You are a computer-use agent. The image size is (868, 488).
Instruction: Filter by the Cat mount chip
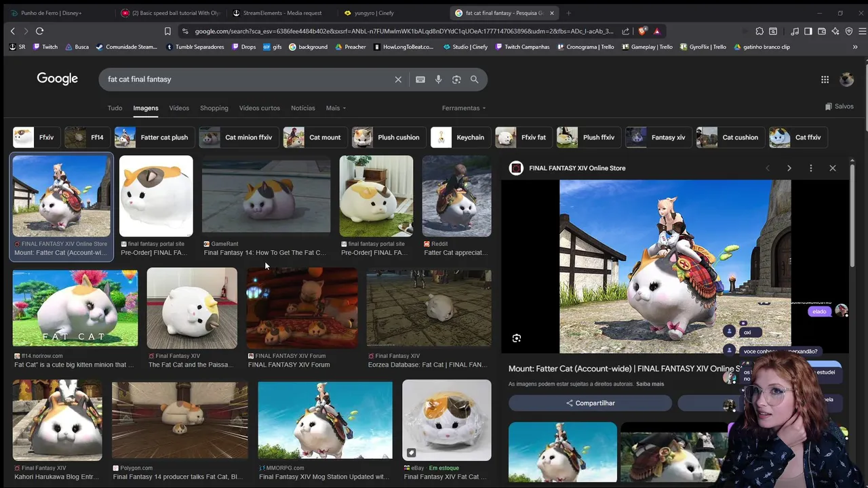pos(314,137)
